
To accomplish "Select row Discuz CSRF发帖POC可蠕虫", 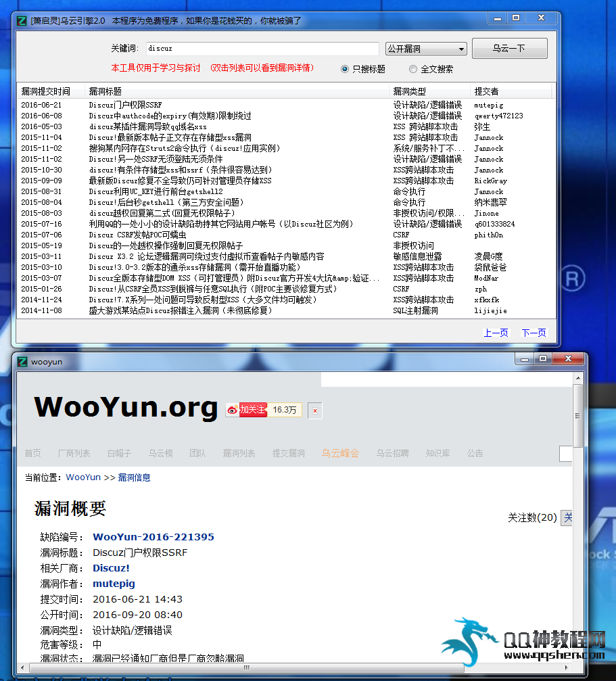I will (x=286, y=235).
